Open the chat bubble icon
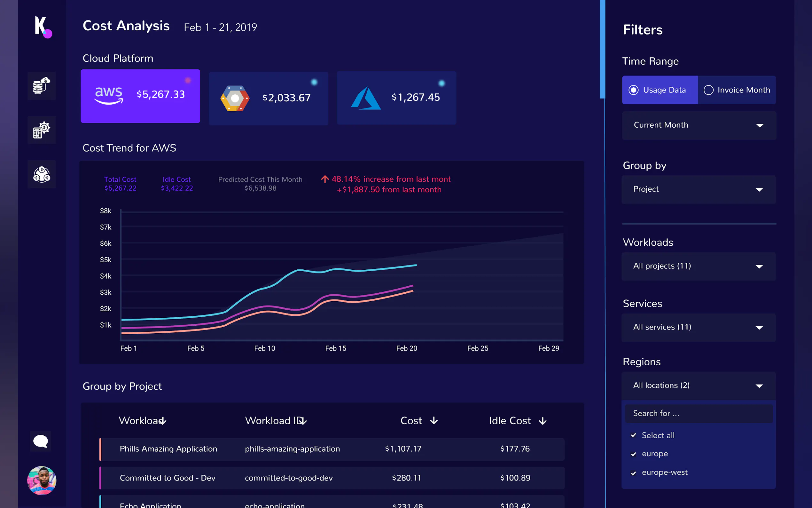Screen dimensions: 812x508 pos(41,441)
